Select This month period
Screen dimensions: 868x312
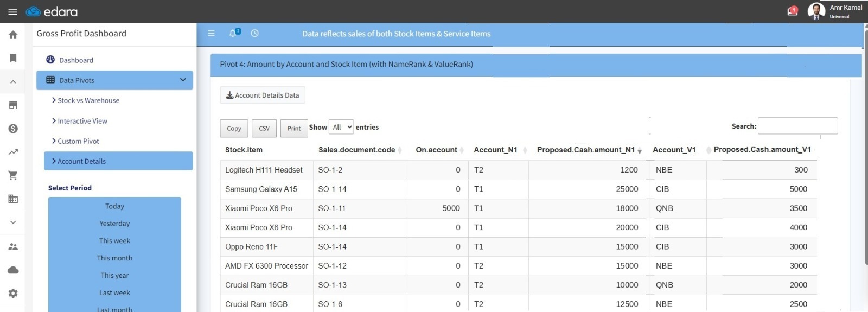click(114, 258)
